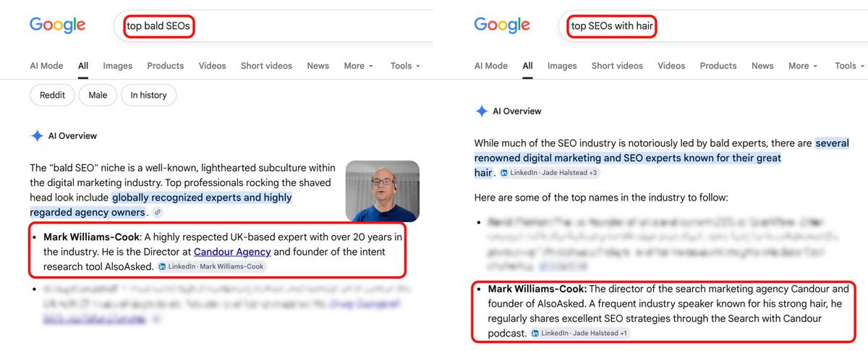Viewport: 868px width, 351px height.
Task: Open the Candour Agency link
Action: (x=232, y=252)
